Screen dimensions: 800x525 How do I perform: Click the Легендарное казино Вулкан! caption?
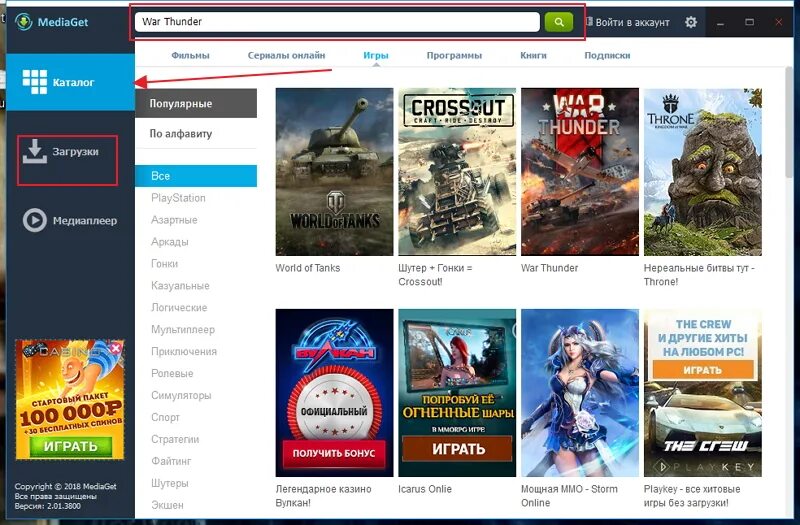click(x=323, y=496)
